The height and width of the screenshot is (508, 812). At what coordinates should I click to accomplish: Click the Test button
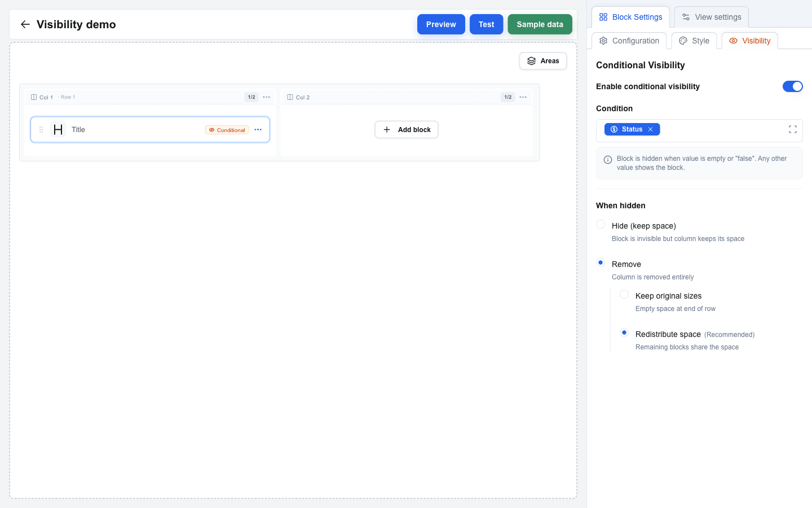pos(486,24)
